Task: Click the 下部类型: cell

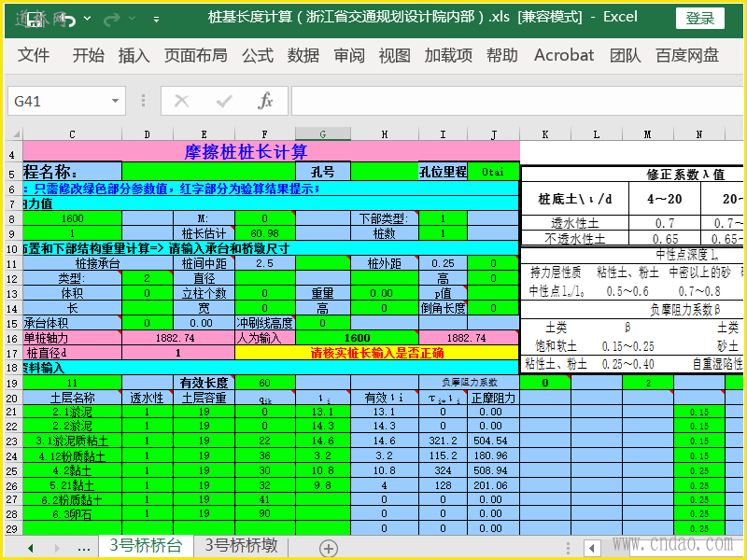Action: click(x=384, y=218)
